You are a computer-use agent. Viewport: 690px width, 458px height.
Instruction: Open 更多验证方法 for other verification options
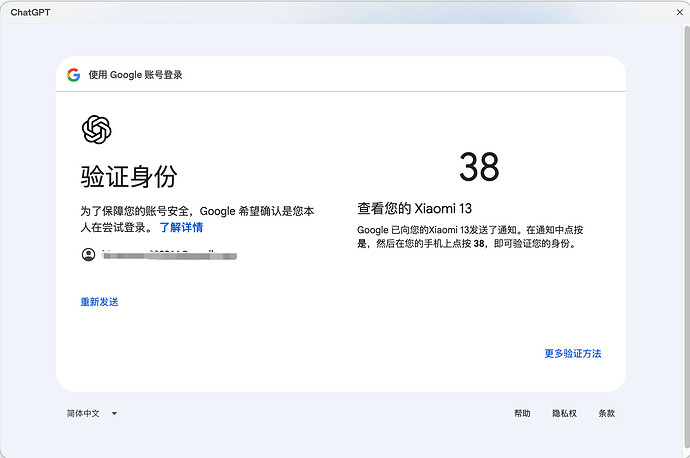pyautogui.click(x=573, y=353)
